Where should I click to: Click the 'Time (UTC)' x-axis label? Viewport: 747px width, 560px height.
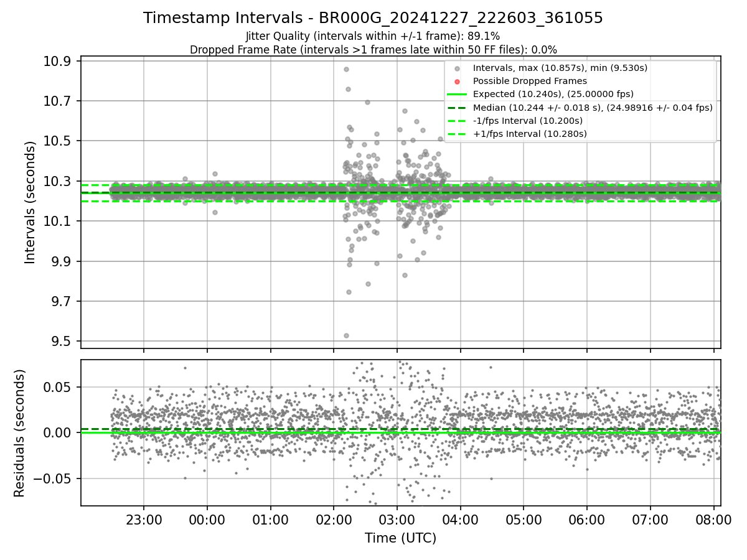400,538
